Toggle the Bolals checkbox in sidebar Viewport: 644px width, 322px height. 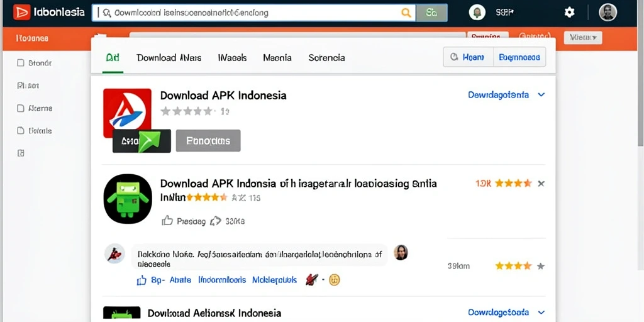[x=21, y=131]
